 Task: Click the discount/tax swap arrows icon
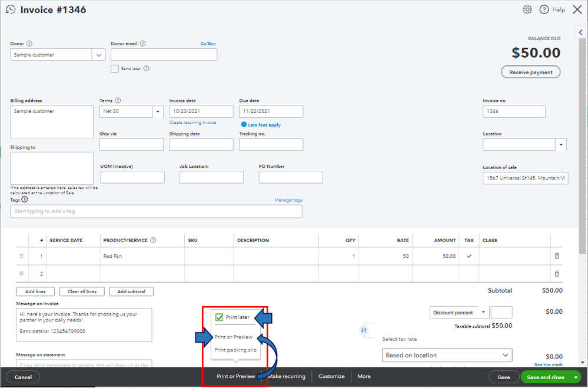tap(364, 330)
